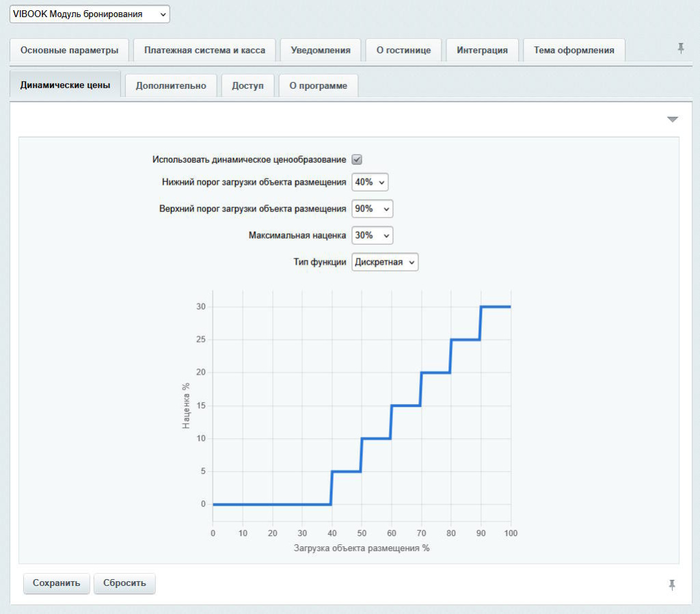Viewport: 700px width, 614px height.
Task: Collapse section with the gray triangle arrow
Action: pos(673,119)
